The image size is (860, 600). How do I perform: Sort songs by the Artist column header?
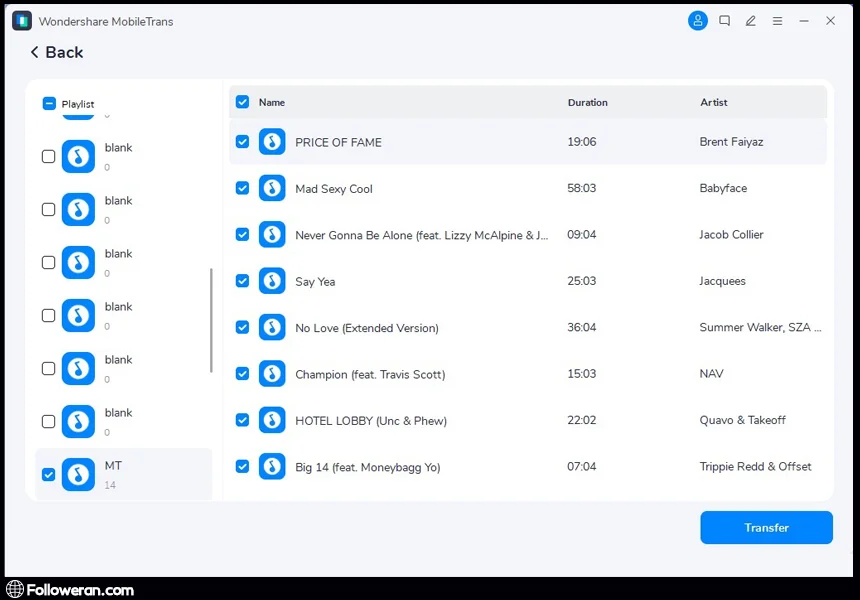(x=713, y=102)
